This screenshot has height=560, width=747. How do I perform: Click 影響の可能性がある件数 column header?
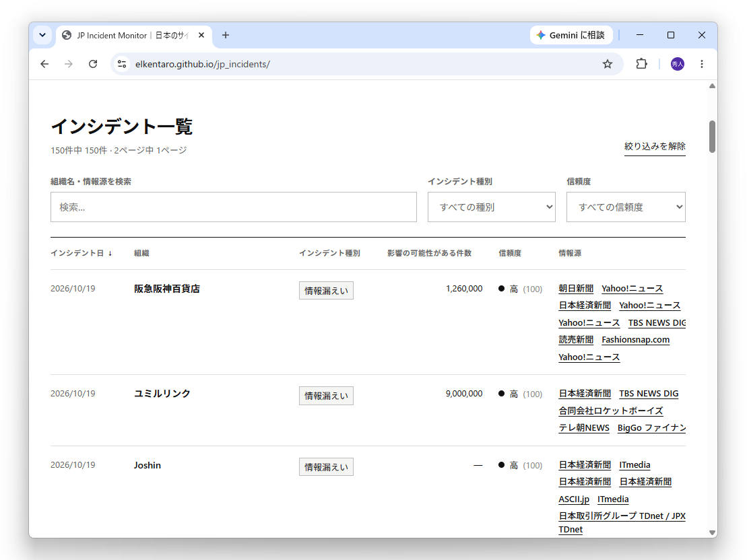[429, 253]
